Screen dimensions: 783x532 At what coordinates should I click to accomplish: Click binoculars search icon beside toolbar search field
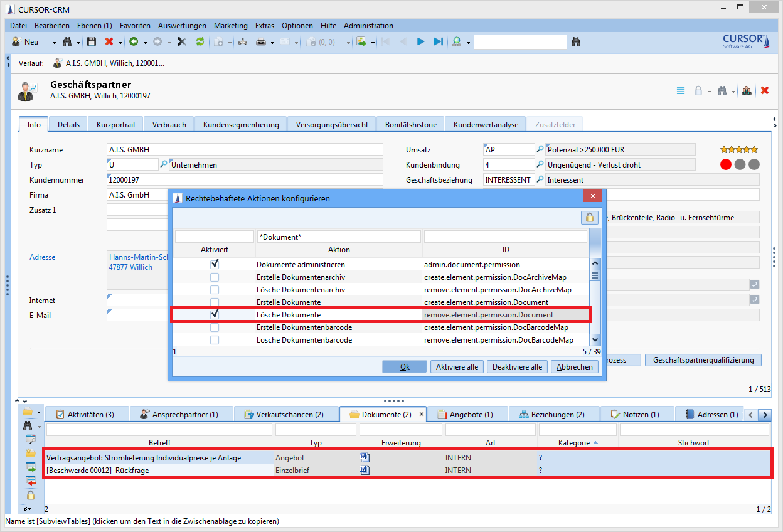pos(576,42)
